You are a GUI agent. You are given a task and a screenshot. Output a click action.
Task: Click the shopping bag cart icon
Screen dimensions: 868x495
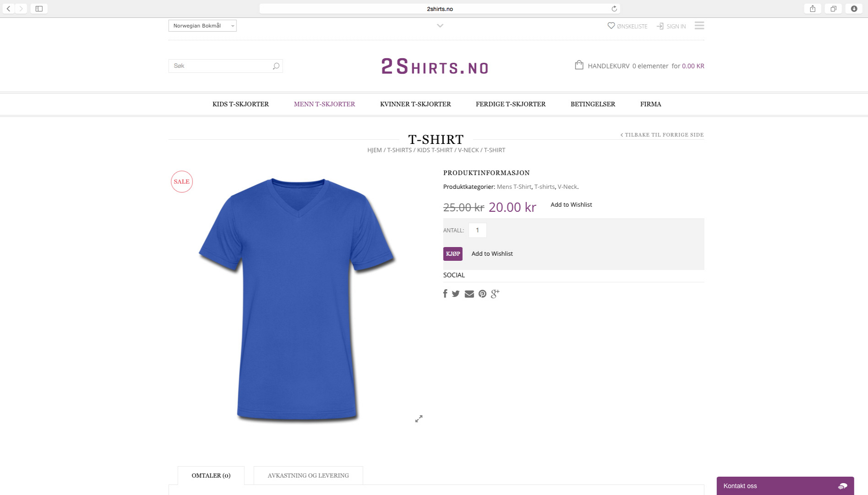coord(579,65)
